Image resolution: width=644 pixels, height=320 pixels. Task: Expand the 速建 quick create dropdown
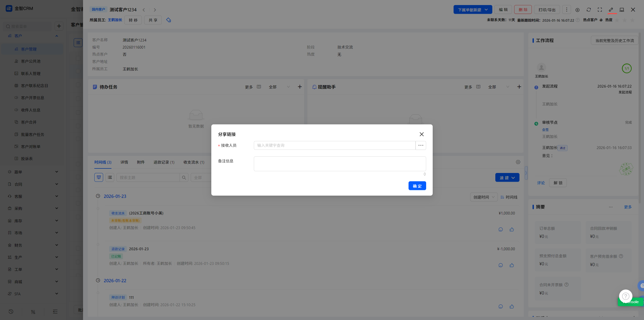[x=507, y=177]
